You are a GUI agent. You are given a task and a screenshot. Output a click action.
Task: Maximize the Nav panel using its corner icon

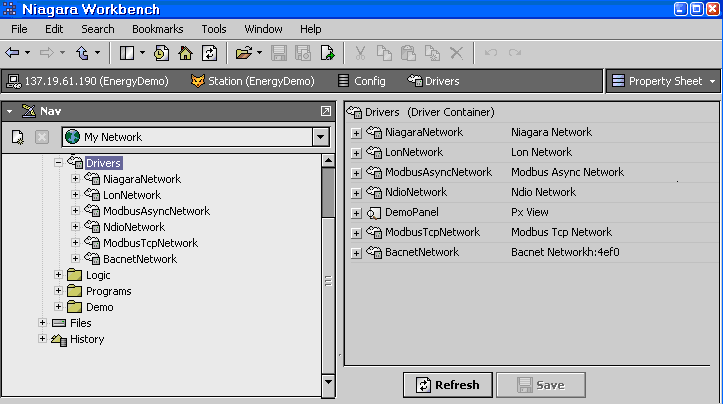pyautogui.click(x=325, y=111)
